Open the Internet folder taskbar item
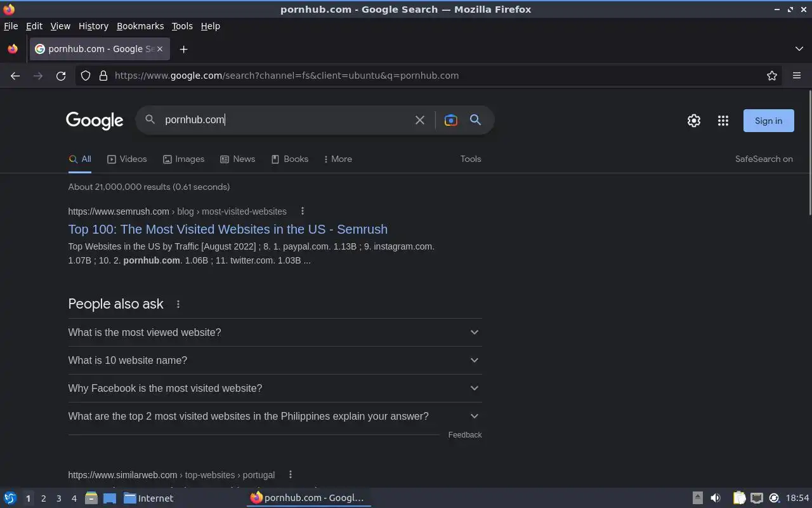 (148, 498)
